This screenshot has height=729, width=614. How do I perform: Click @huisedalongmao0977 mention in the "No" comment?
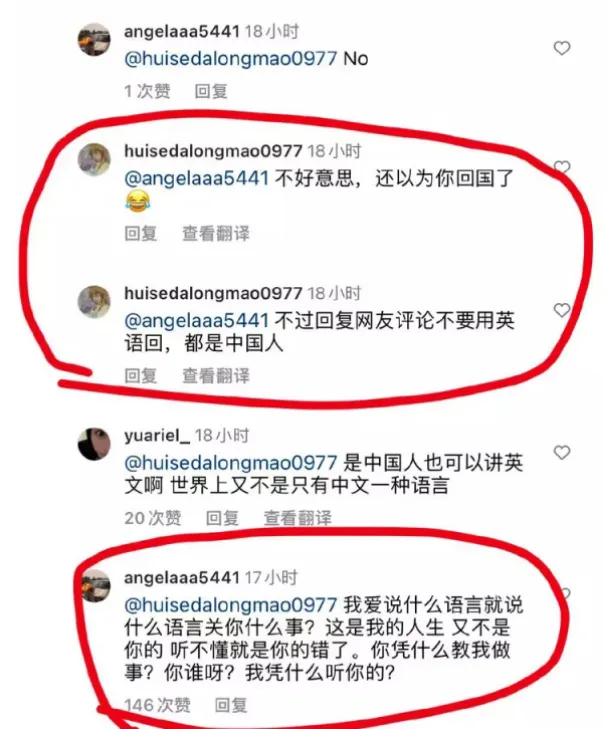click(x=230, y=59)
